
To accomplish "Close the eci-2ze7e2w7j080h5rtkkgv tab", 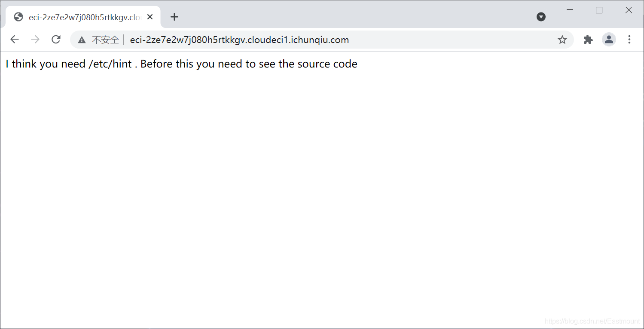I will [x=150, y=17].
